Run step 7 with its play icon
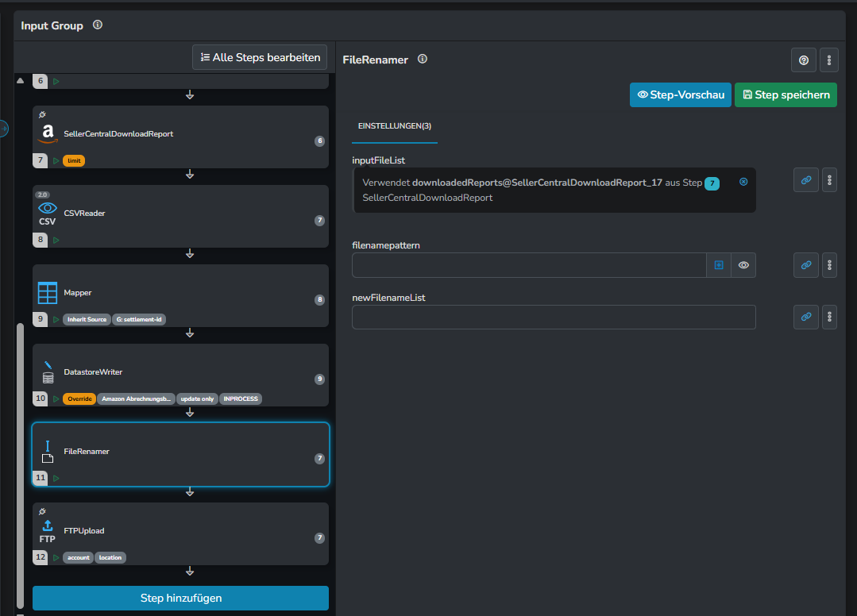Viewport: 857px width, 616px height. (56, 160)
